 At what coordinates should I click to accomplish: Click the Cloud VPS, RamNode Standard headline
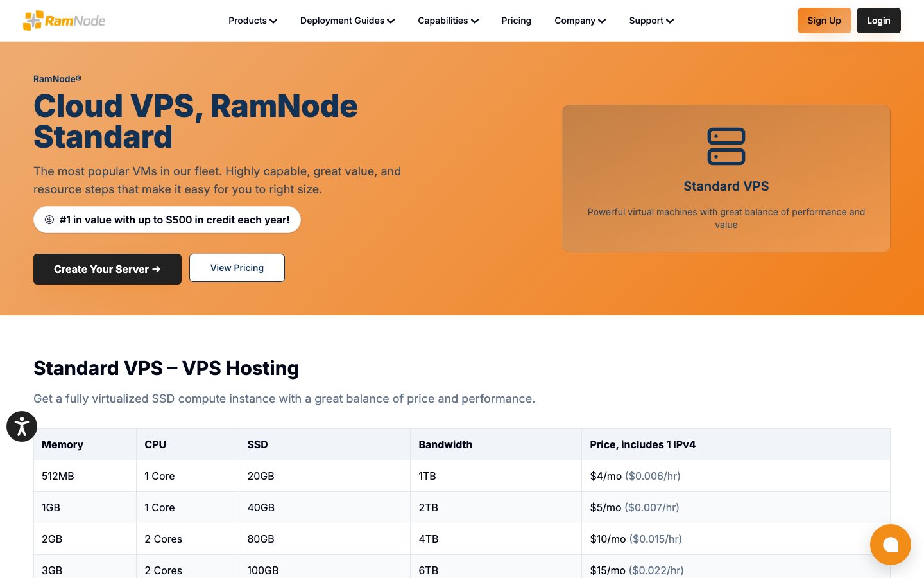(196, 121)
